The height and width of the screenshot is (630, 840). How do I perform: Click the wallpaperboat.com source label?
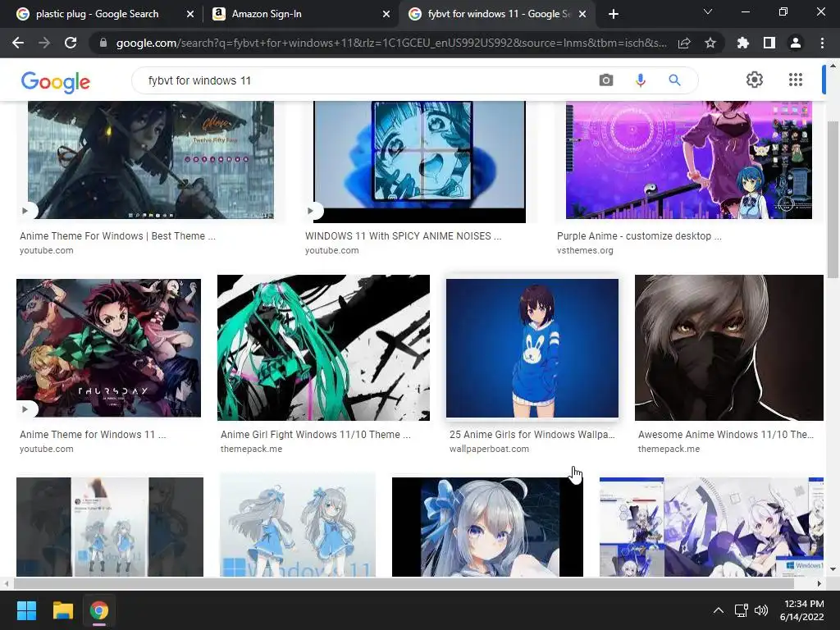coord(489,449)
